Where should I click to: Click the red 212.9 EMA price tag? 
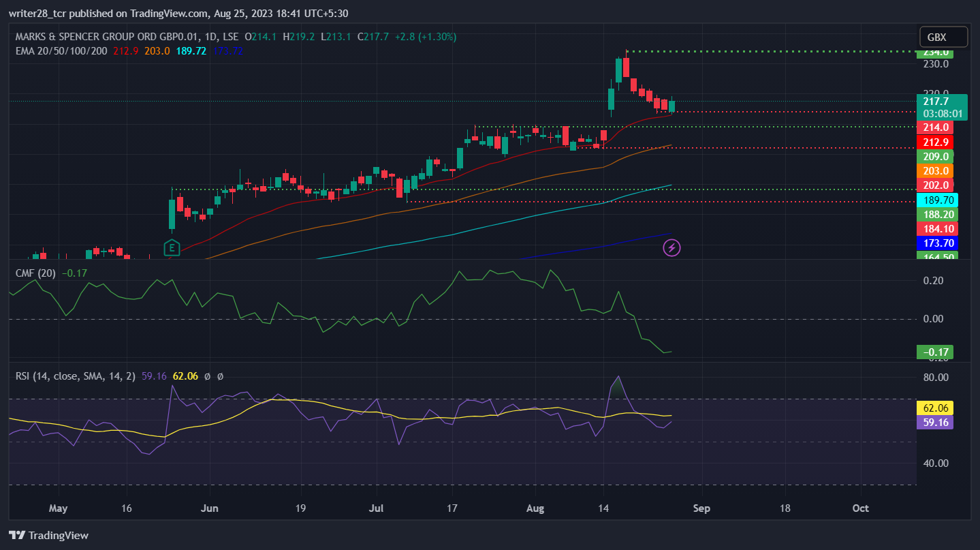pyautogui.click(x=934, y=142)
